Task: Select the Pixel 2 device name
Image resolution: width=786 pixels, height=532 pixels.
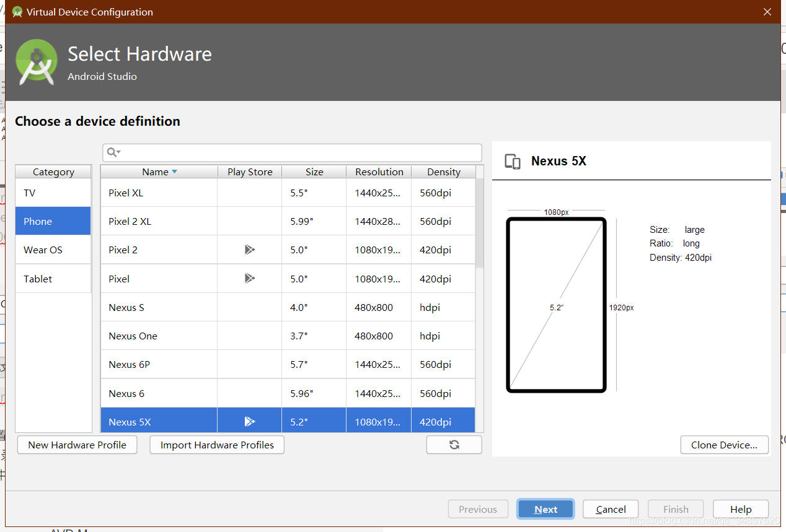Action: pyautogui.click(x=123, y=250)
